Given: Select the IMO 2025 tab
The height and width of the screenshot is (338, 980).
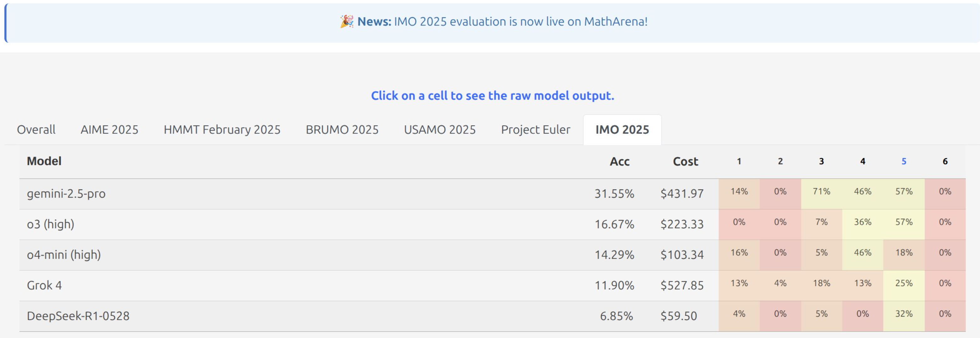Looking at the screenshot, I should click(622, 130).
